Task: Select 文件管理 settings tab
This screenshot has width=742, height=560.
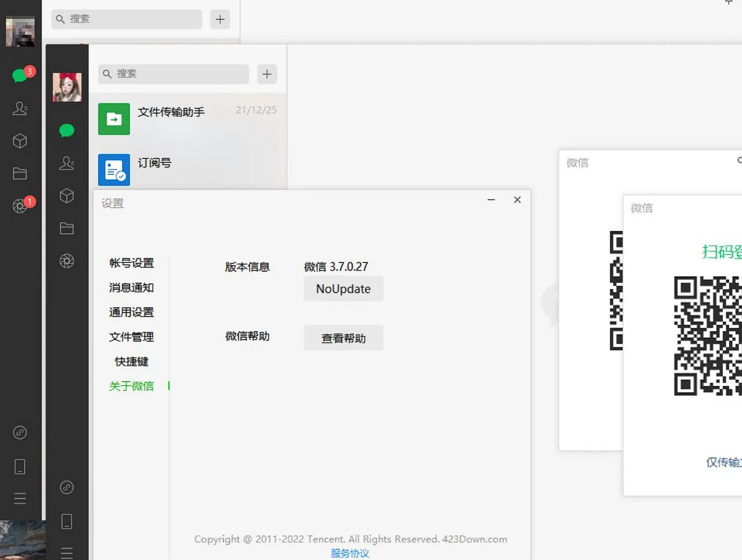Action: coord(132,337)
